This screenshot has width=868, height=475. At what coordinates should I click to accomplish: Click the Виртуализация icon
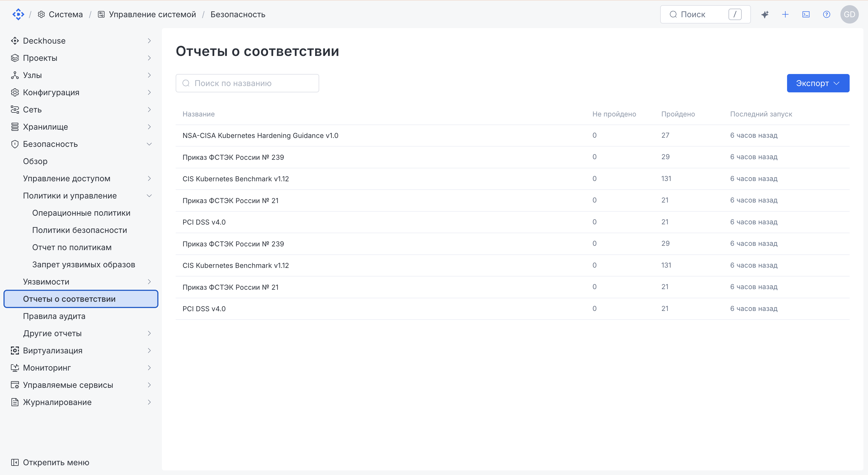click(x=15, y=351)
